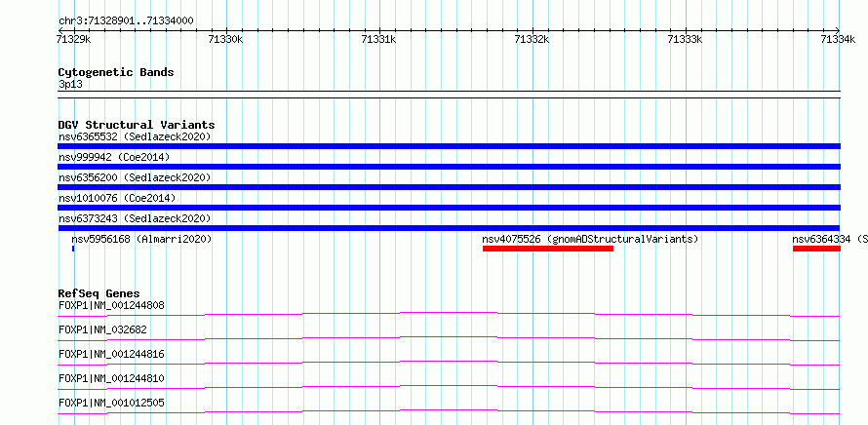Viewport: 868px width, 425px height.
Task: Click the FOXP1|NM_001244808 transcript label
Action: [x=111, y=305]
